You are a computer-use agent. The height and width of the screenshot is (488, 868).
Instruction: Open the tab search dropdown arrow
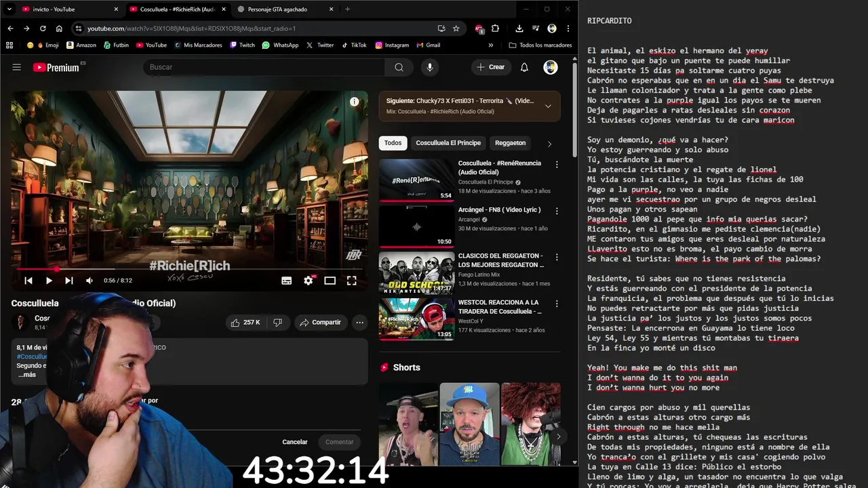tap(8, 9)
